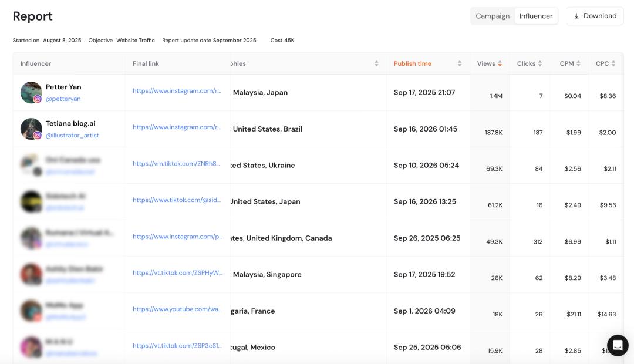The height and width of the screenshot is (364, 634).
Task: Click Tetiana blog.ai's profile avatar
Action: pyautogui.click(x=31, y=129)
